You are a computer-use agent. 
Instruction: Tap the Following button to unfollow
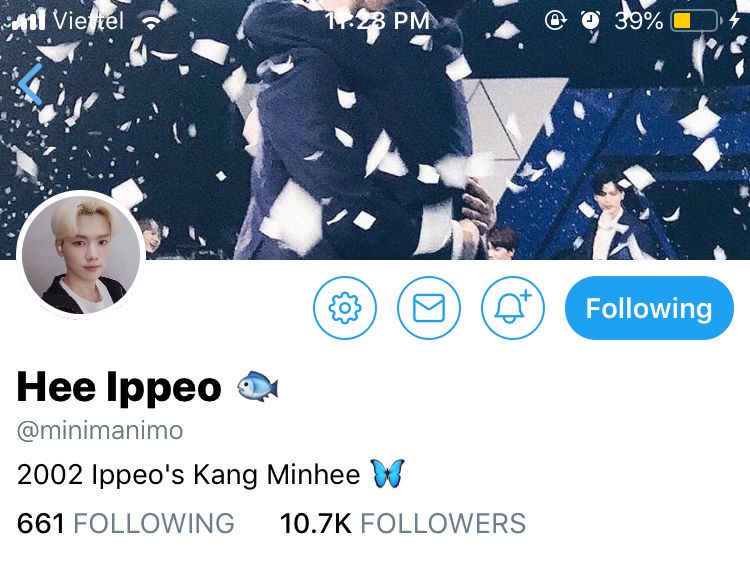point(649,308)
